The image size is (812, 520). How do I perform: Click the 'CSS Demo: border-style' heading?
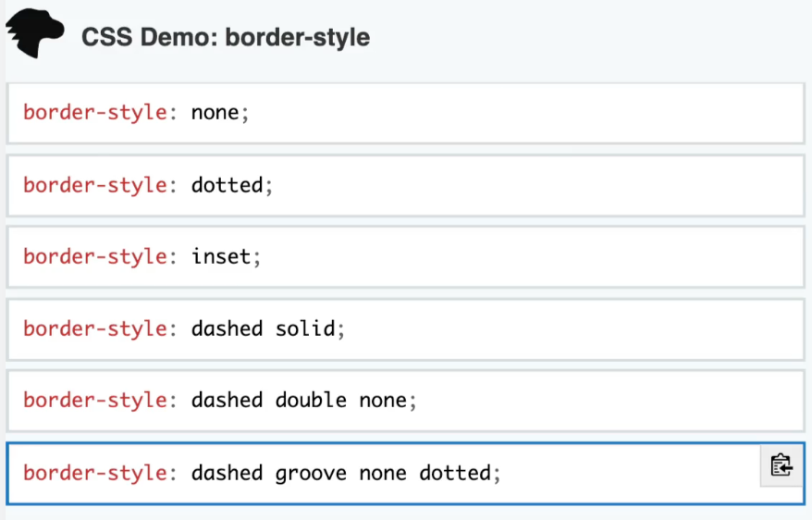(x=226, y=37)
